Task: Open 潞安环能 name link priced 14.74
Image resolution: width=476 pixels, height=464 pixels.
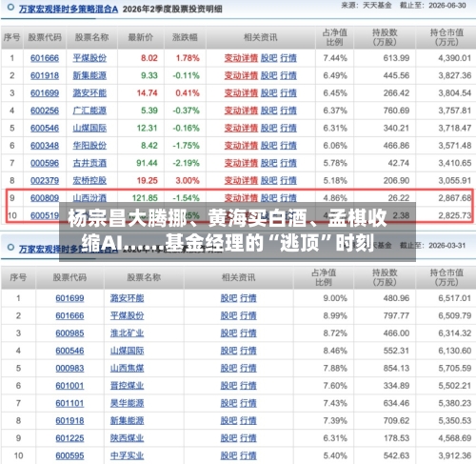Action: 89,93
